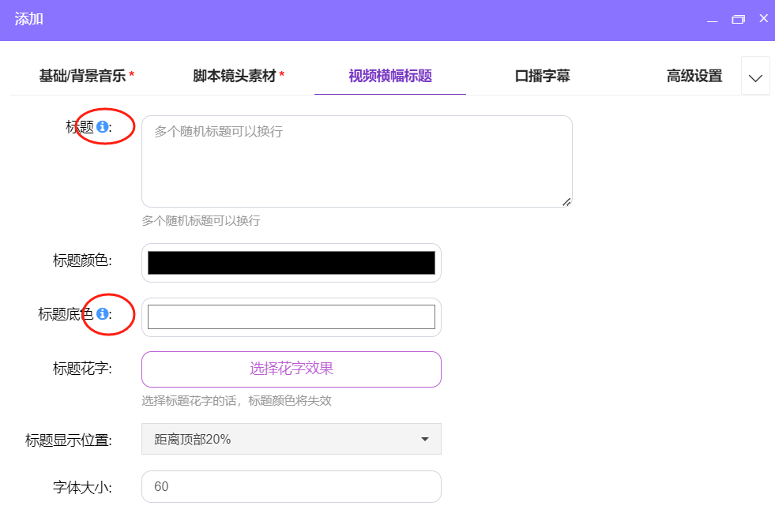Viewport: 775px width, 532px height.
Task: Click inside the 标题 title textarea
Action: pyautogui.click(x=356, y=158)
